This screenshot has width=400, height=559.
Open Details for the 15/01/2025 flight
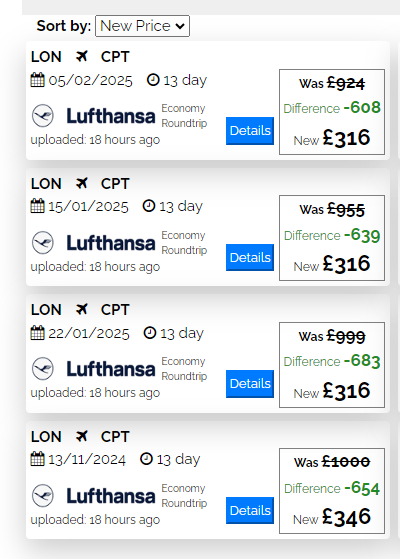click(250, 257)
